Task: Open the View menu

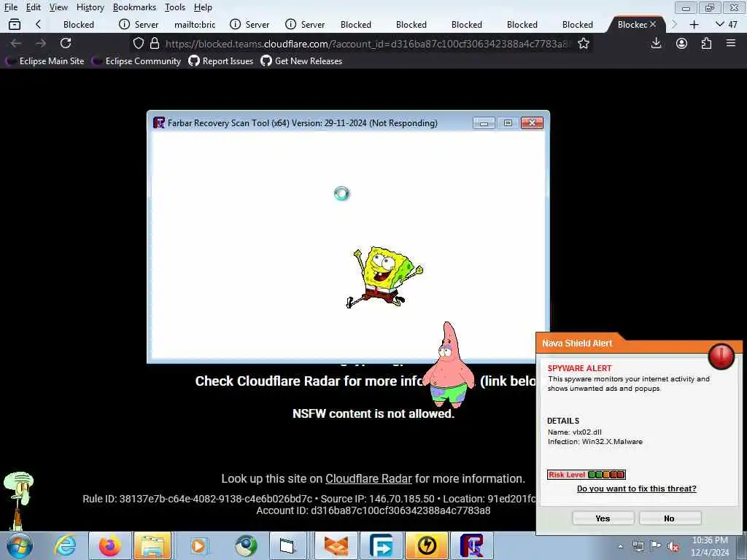Action: (58, 7)
